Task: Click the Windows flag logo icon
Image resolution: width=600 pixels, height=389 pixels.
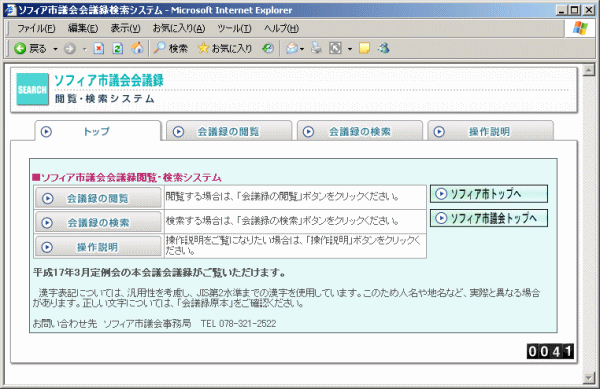Action: tap(580, 28)
